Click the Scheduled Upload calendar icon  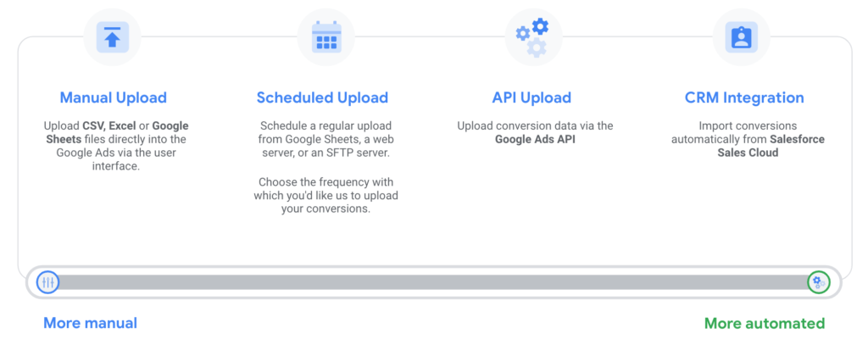coord(326,37)
